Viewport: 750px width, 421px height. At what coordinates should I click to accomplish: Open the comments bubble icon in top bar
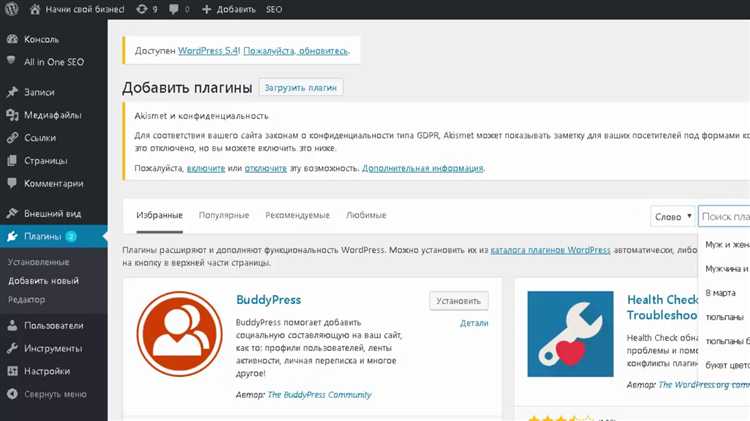pos(174,10)
